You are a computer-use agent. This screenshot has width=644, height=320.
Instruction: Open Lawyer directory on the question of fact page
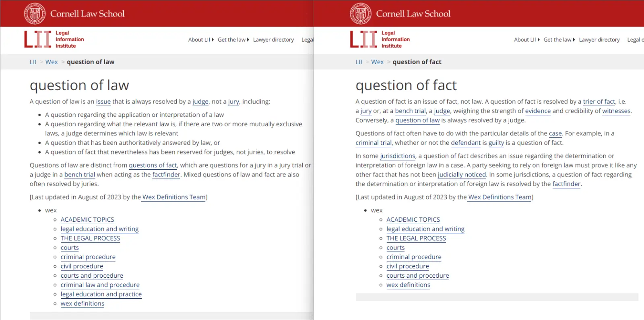point(599,39)
